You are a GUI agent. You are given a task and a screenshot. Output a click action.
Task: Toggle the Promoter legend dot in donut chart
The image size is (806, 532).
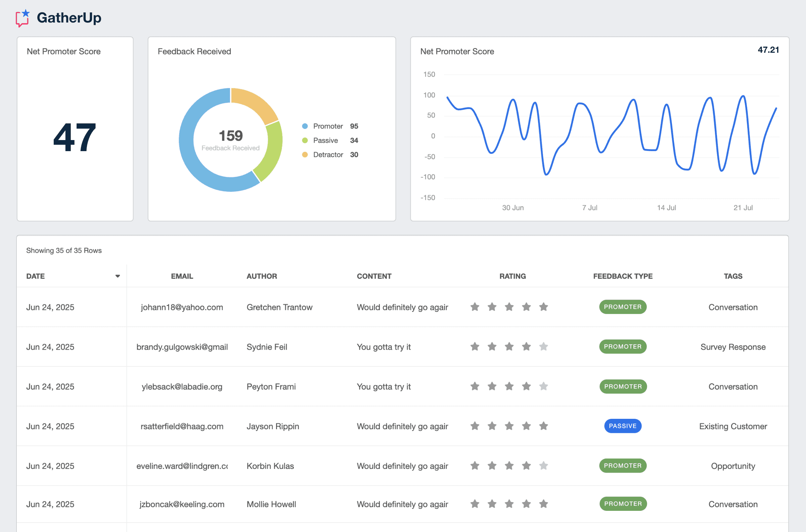pos(305,126)
